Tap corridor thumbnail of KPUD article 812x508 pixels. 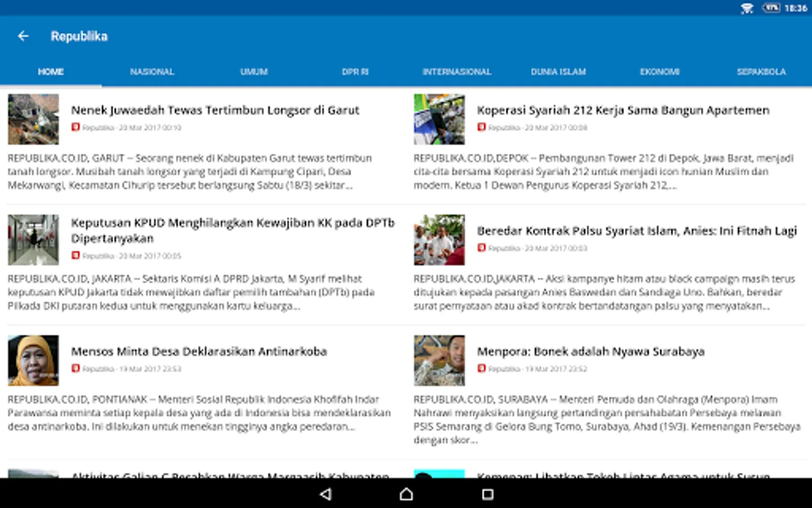(33, 240)
